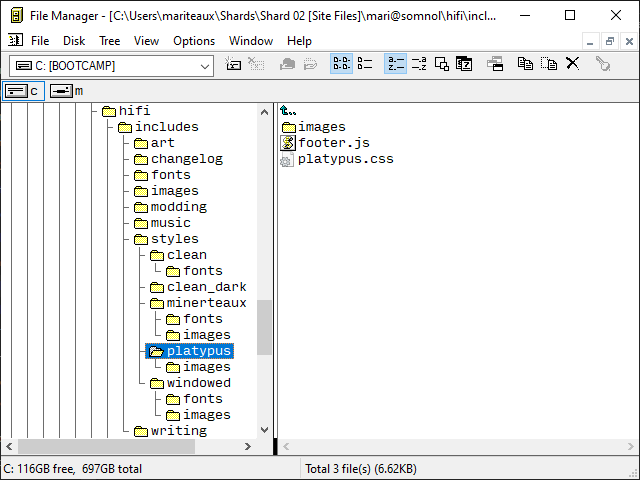This screenshot has width=640, height=480.
Task: Select the windowed folder in tree
Action: click(198, 383)
